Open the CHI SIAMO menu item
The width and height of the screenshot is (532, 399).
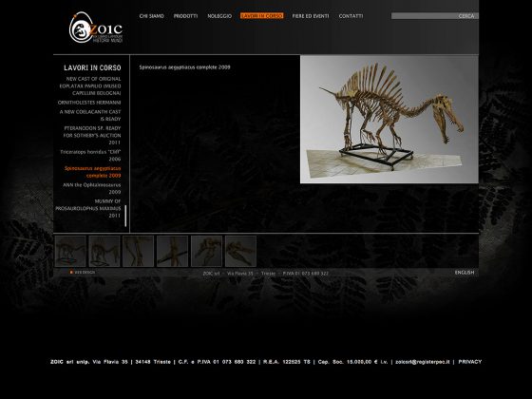[x=151, y=16]
